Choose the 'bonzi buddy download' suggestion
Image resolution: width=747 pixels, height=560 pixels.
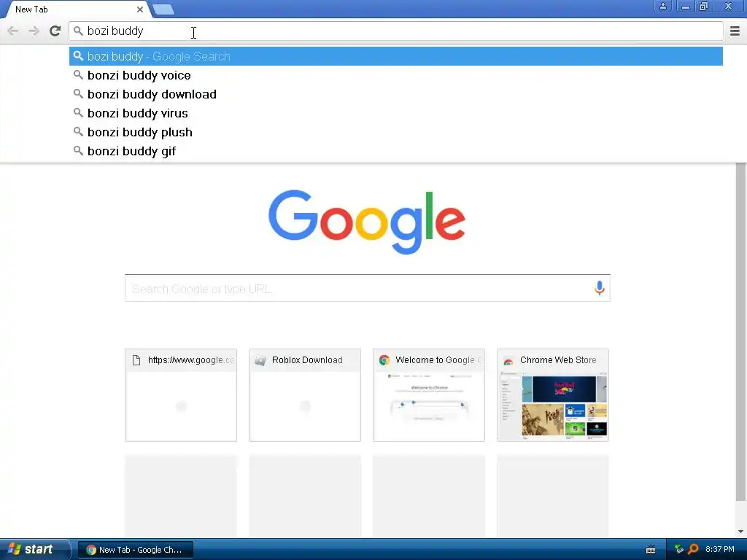(396, 94)
